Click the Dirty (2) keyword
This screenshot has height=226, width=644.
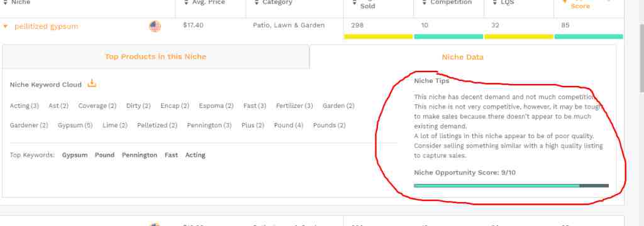138,106
